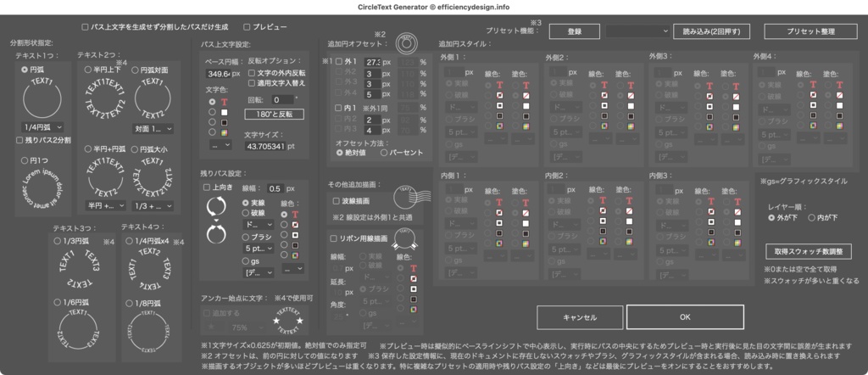The height and width of the screenshot is (375, 868).
Task: Confirm with the OK button
Action: click(685, 317)
